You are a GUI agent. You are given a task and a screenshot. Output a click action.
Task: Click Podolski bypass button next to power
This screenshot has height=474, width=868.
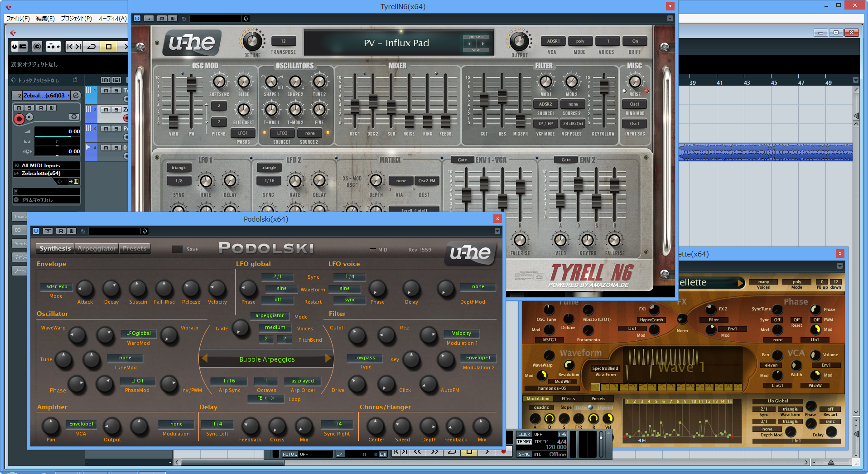tap(48, 231)
